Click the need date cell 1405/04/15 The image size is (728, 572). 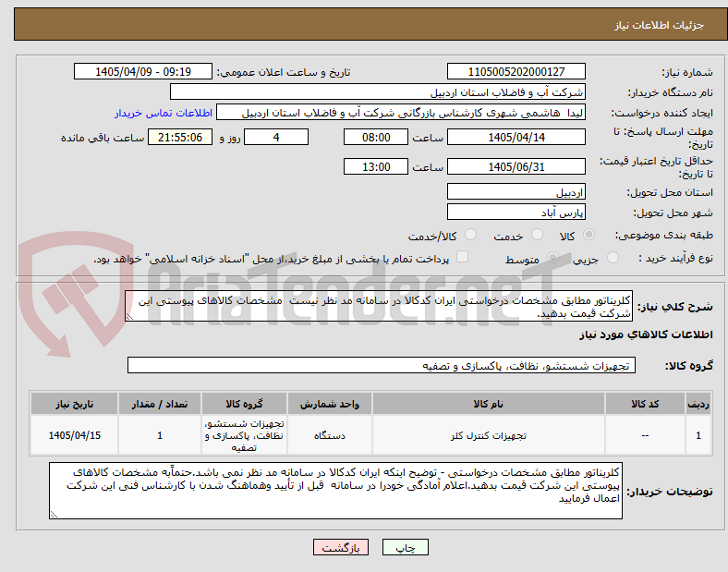74,435
